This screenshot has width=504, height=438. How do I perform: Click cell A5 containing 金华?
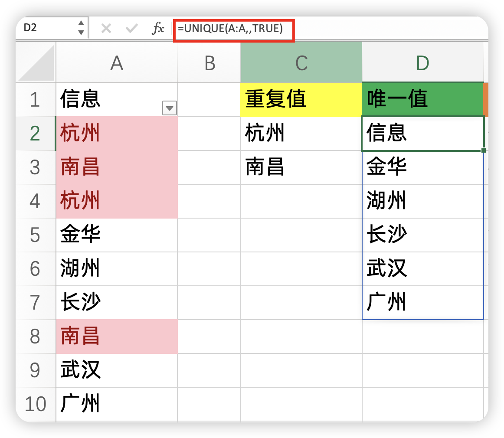[x=117, y=235]
